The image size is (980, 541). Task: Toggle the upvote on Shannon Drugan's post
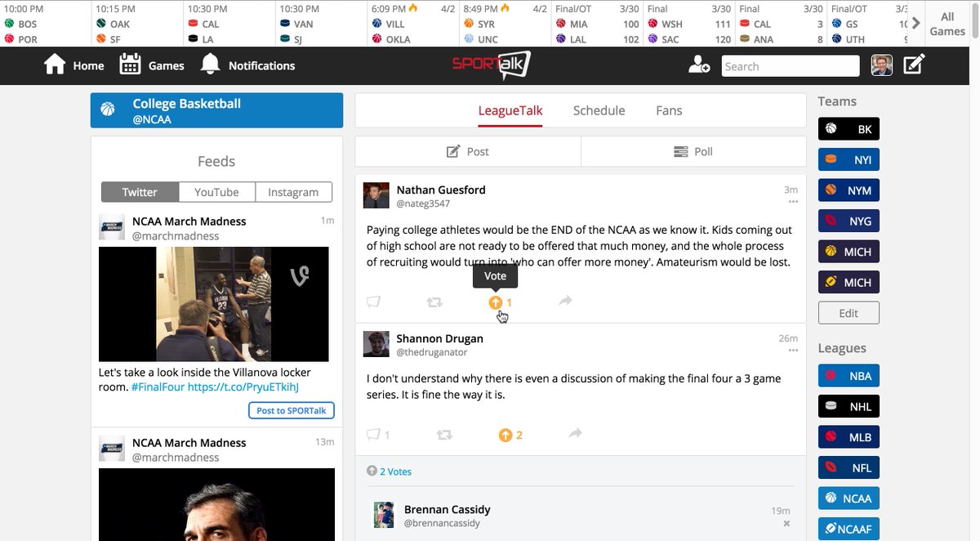[x=506, y=434]
